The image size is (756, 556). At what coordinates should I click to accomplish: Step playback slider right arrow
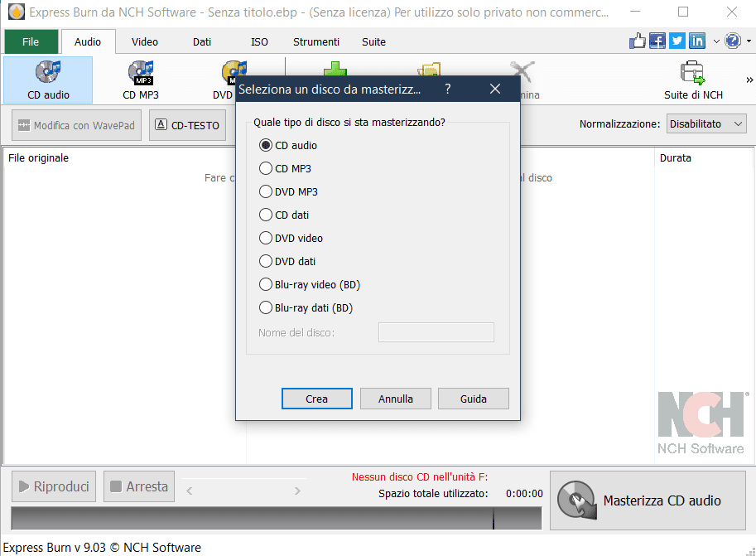point(297,491)
